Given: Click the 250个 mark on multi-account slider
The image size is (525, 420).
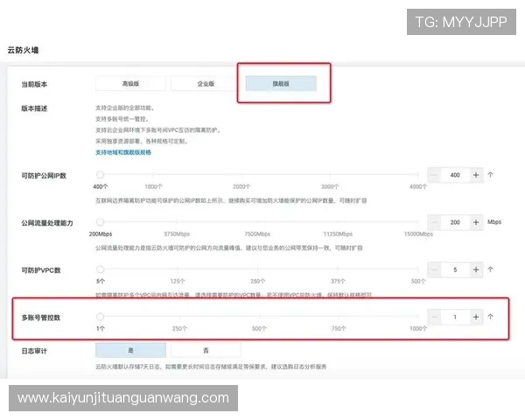Looking at the screenshot, I should pos(179,329).
